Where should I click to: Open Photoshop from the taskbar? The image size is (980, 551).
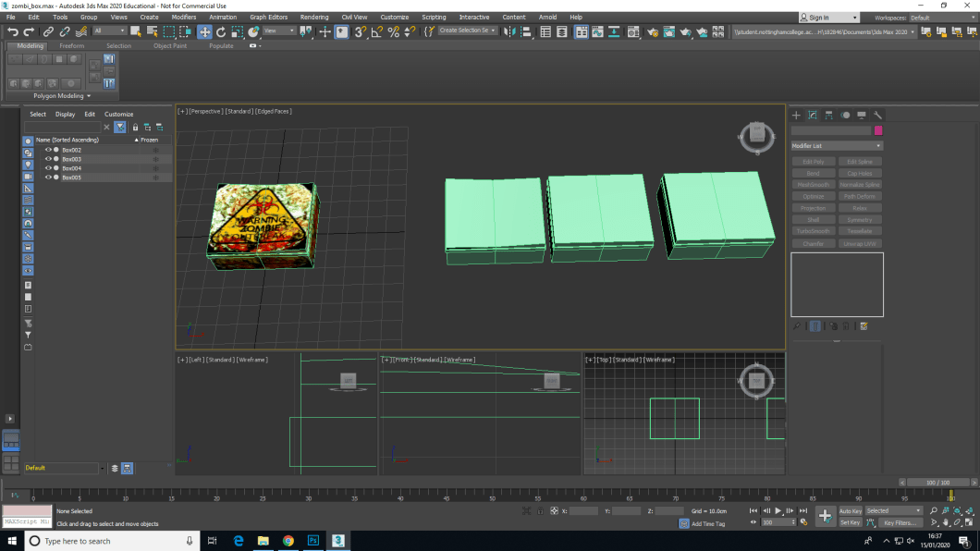coord(313,541)
